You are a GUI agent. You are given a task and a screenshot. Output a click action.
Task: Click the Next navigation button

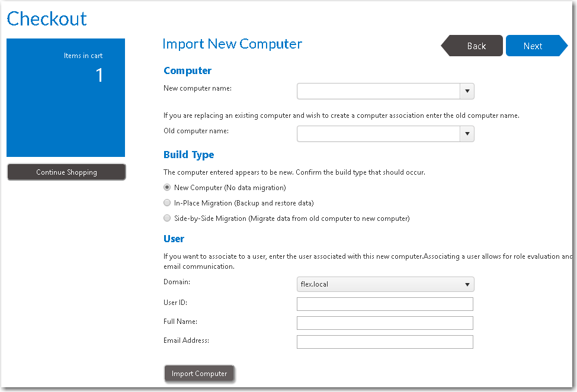pos(533,46)
